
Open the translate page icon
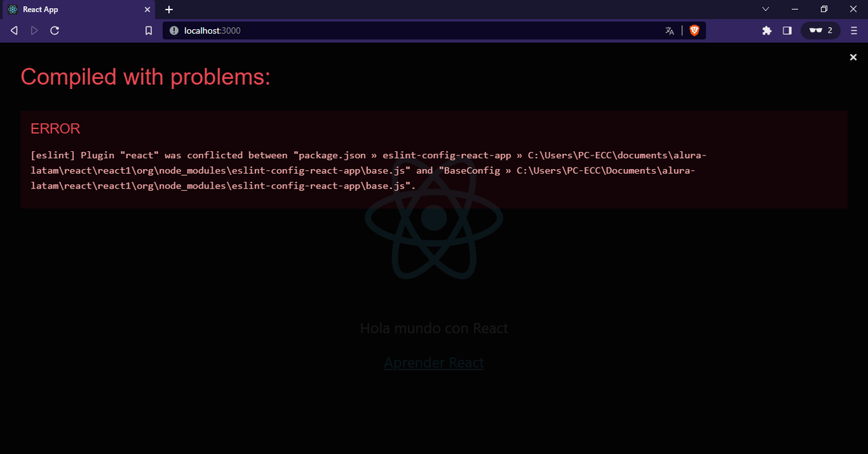click(x=670, y=31)
